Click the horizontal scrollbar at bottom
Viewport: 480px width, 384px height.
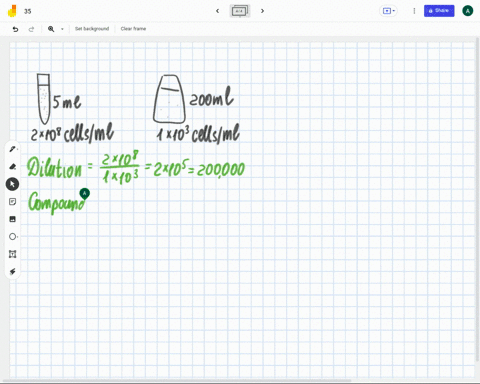pos(177,381)
